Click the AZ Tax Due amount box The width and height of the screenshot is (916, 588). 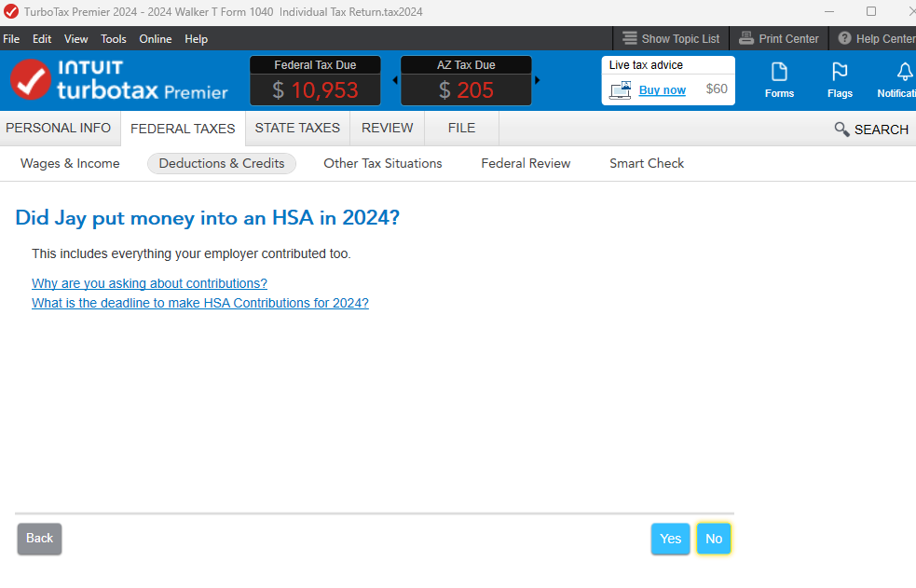[466, 80]
